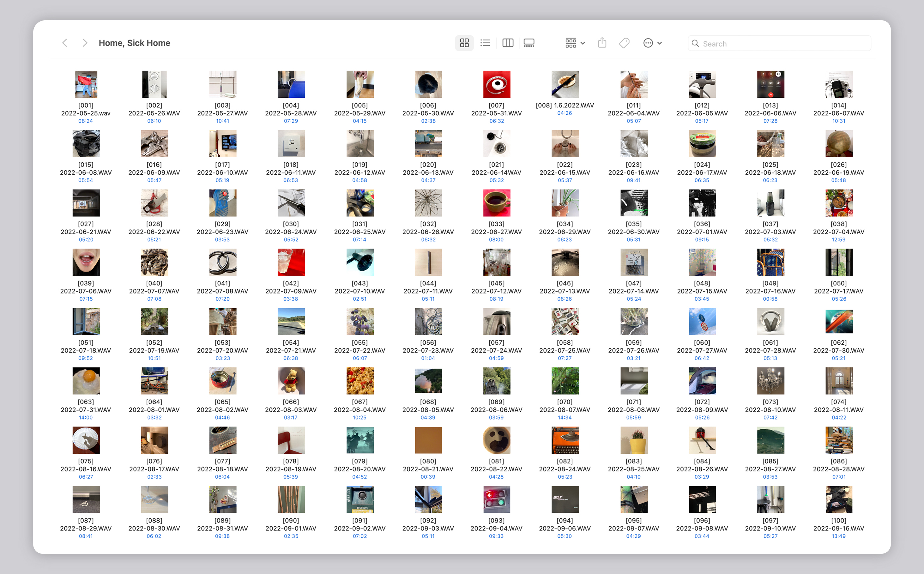This screenshot has width=924, height=574.
Task: Click the [087] 2022-08-29.WAV file name
Action: click(x=86, y=524)
